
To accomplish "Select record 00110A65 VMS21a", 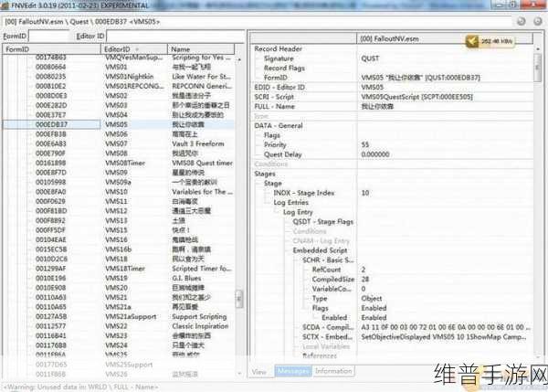I will click(x=119, y=307).
